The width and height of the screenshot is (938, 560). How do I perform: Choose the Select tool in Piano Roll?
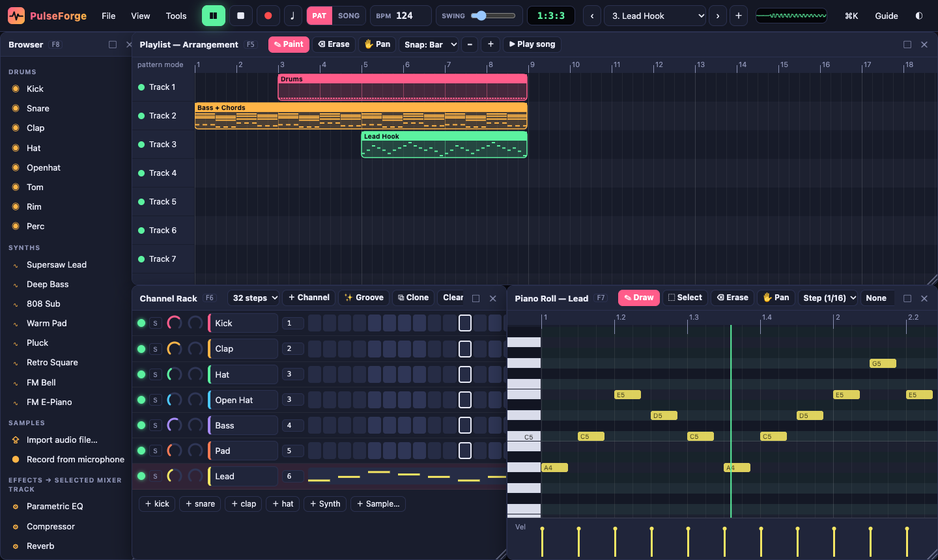(685, 298)
